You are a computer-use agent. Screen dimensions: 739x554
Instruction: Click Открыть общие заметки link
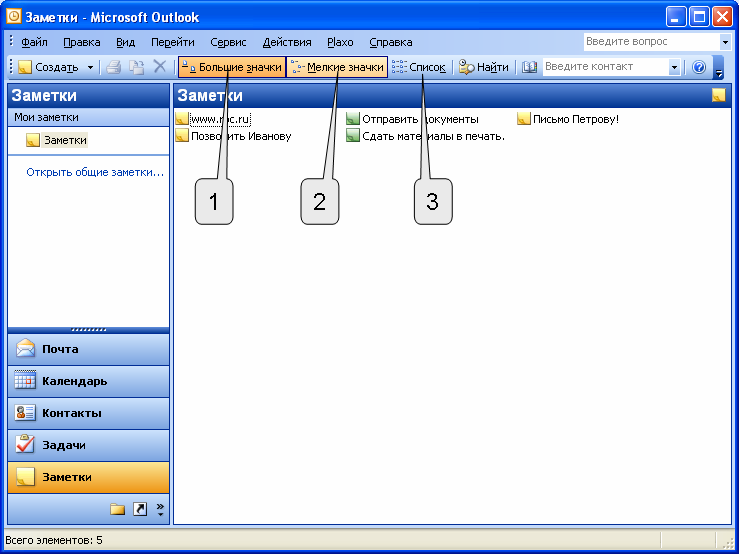[95, 172]
